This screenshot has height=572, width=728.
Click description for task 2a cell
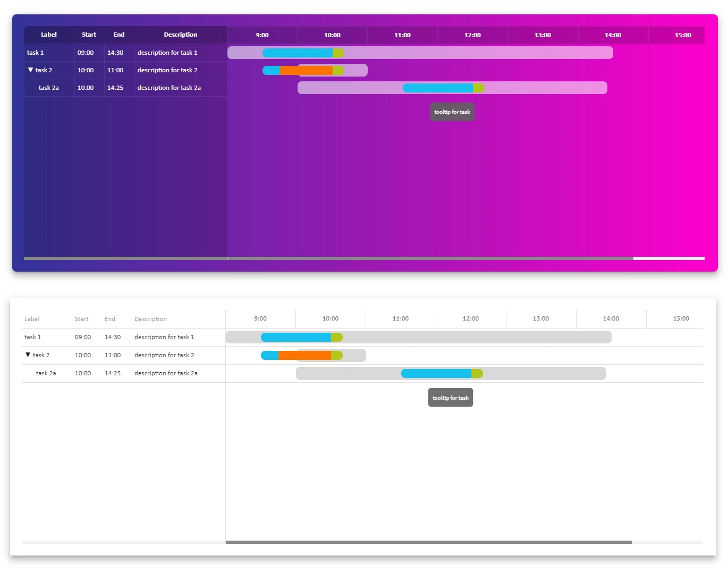(170, 88)
